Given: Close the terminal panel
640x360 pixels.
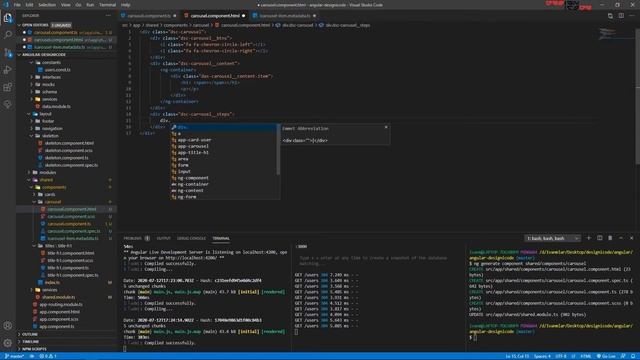Looking at the screenshot, I should point(631,238).
